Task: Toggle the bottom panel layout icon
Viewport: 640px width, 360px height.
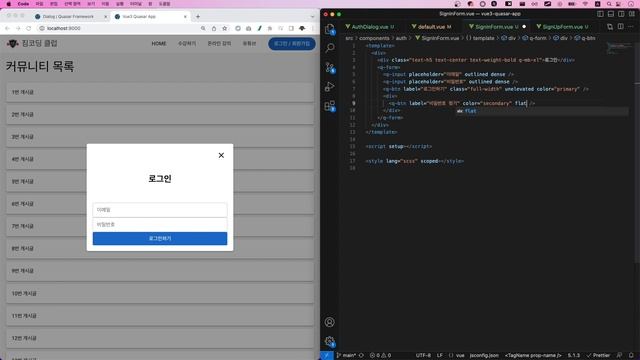Action: pyautogui.click(x=611, y=14)
